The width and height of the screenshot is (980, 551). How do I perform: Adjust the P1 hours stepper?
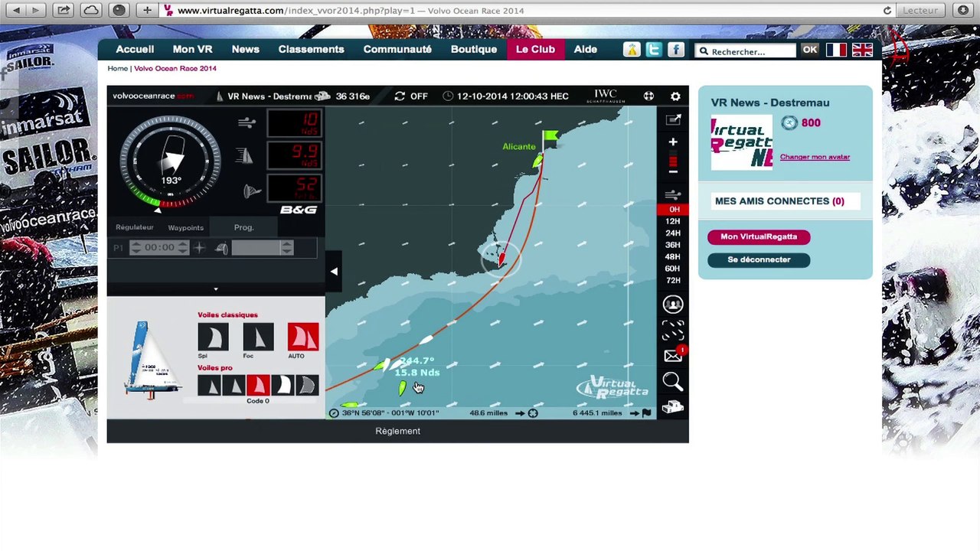[136, 247]
